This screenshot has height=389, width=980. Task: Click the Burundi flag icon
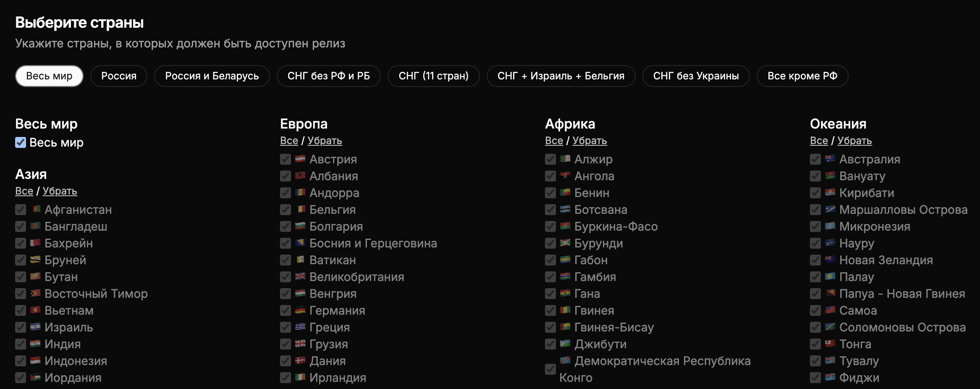[x=565, y=243]
